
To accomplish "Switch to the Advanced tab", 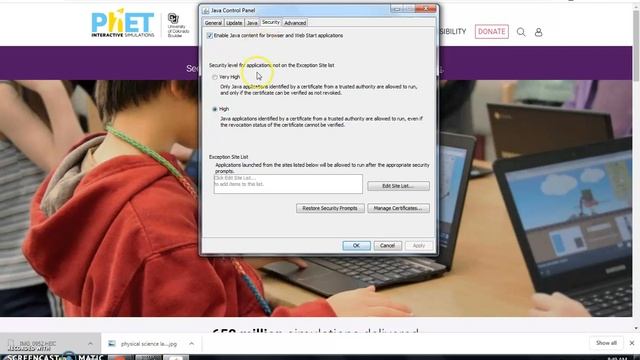I will coord(295,23).
